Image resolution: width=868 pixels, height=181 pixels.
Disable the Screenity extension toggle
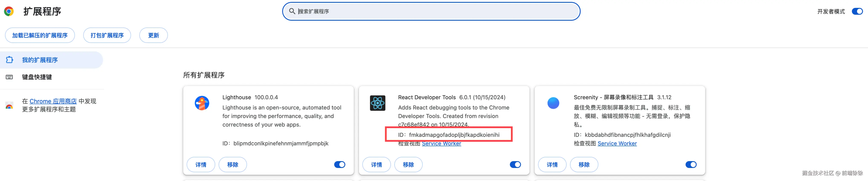(691, 165)
